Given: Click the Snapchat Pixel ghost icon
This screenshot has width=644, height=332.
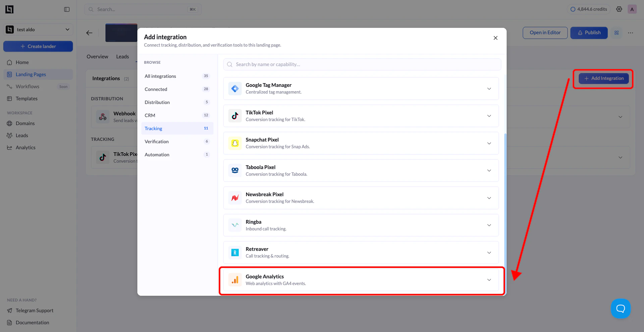Looking at the screenshot, I should pyautogui.click(x=235, y=143).
